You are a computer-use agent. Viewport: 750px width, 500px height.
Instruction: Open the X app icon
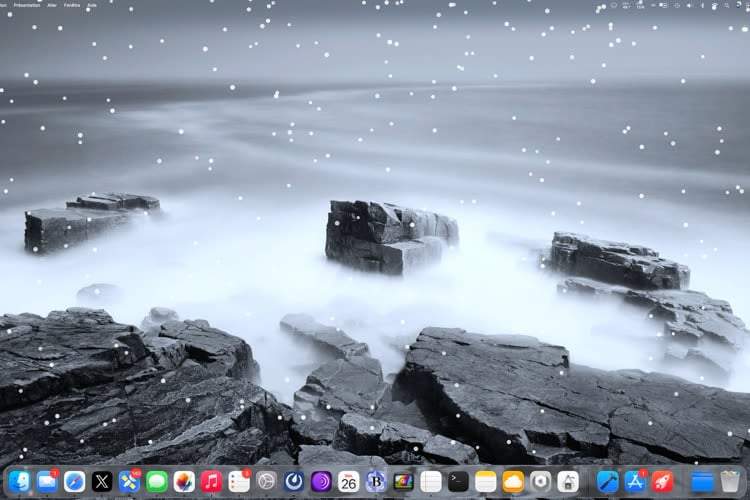point(101,481)
